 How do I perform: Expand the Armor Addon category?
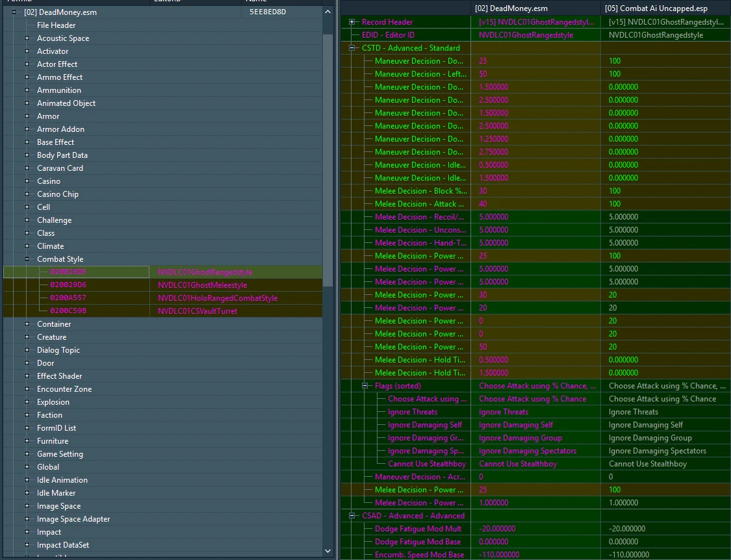click(x=27, y=129)
